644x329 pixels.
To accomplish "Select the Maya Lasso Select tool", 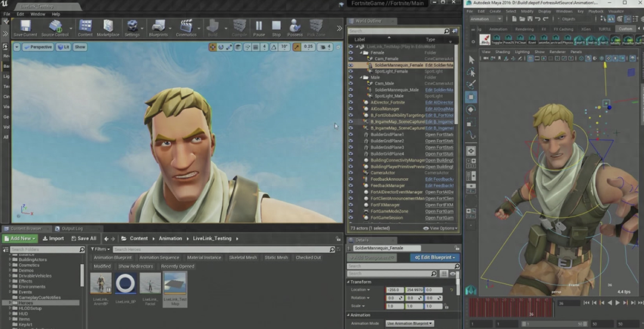I will pos(471,72).
